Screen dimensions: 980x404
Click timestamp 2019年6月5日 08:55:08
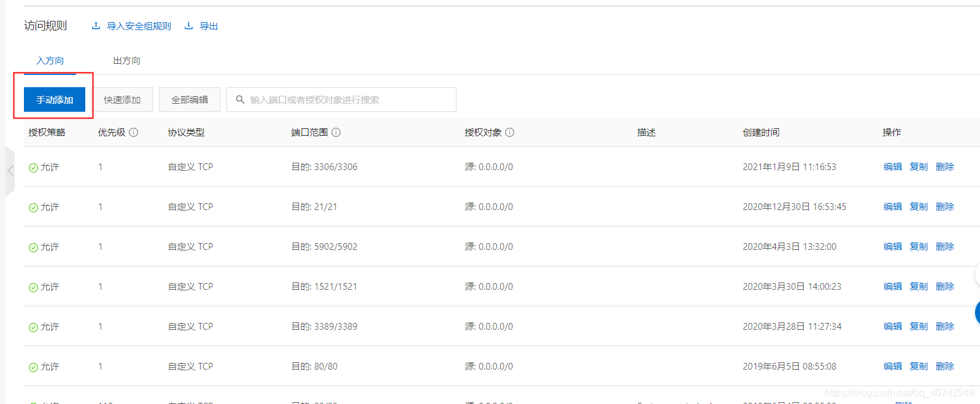[789, 366]
